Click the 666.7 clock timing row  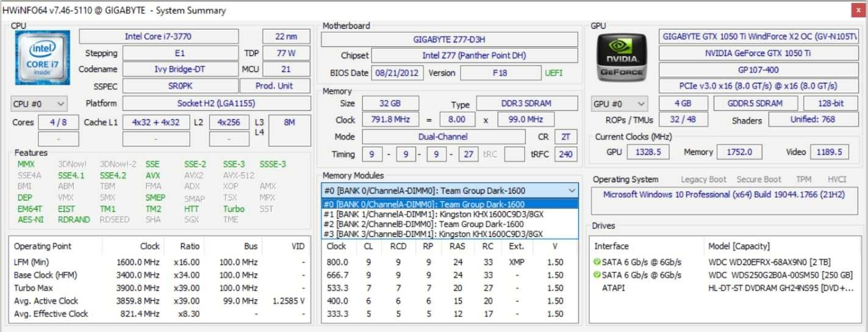pos(450,275)
